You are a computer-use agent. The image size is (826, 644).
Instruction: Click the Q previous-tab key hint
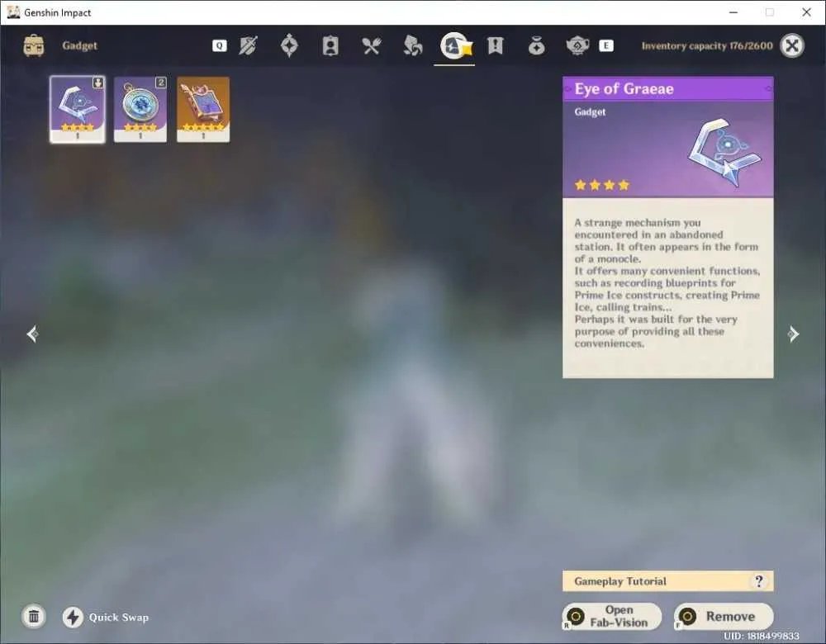point(219,45)
